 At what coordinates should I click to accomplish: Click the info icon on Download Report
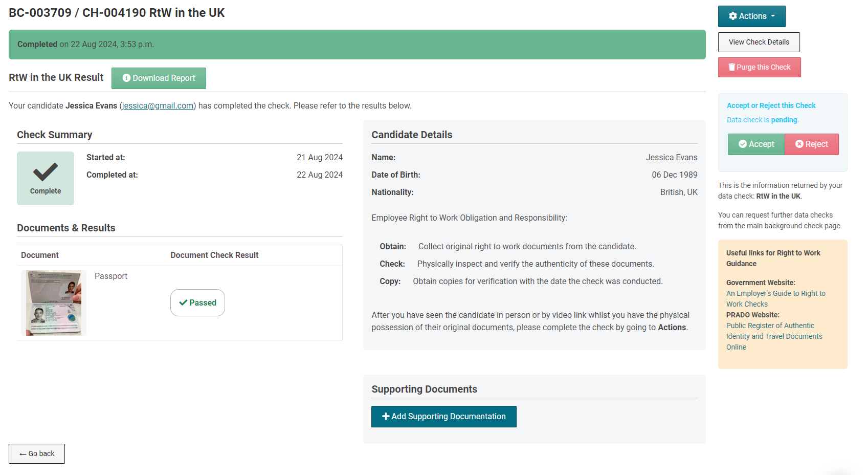pos(126,78)
